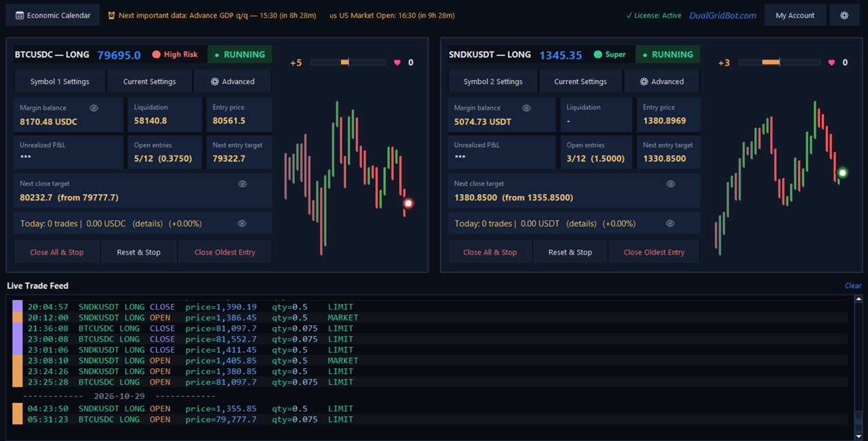This screenshot has height=441, width=868.
Task: Toggle visibility of SNDKUSDT today's trades
Action: click(670, 224)
